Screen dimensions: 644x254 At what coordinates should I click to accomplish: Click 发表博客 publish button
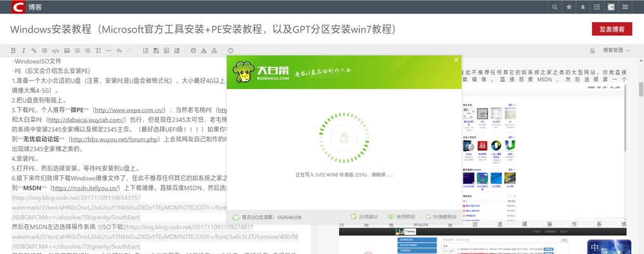click(612, 29)
